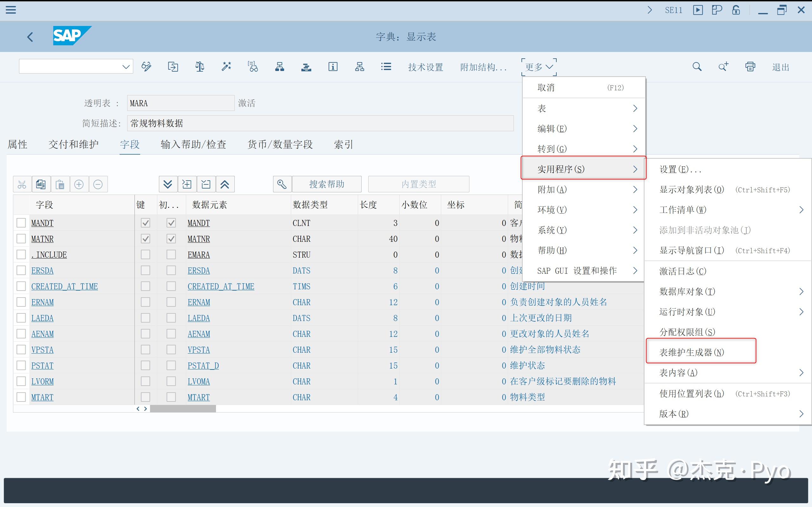
Task: Open the CREATED_AT_TIME field link
Action: click(64, 286)
